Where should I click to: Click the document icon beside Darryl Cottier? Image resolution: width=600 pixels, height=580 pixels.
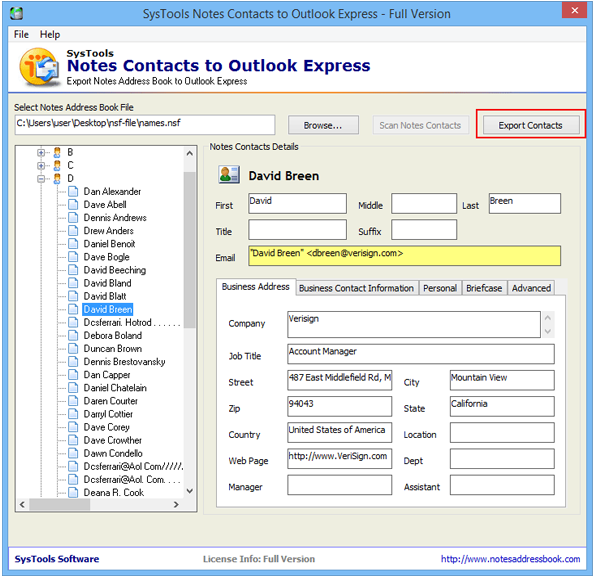click(73, 414)
